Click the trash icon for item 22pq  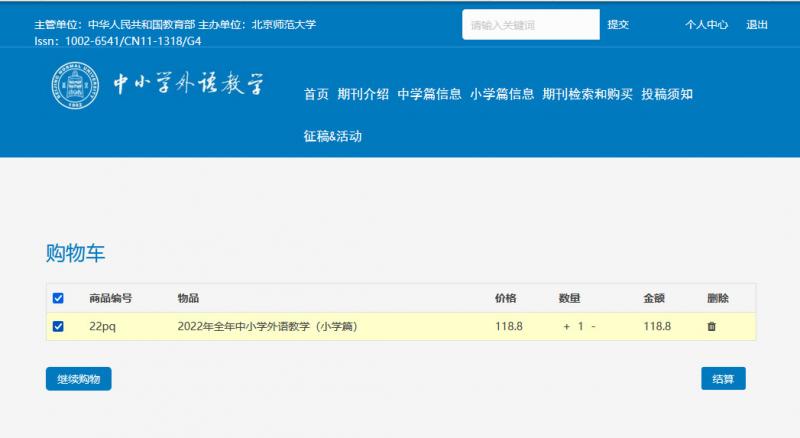click(712, 326)
